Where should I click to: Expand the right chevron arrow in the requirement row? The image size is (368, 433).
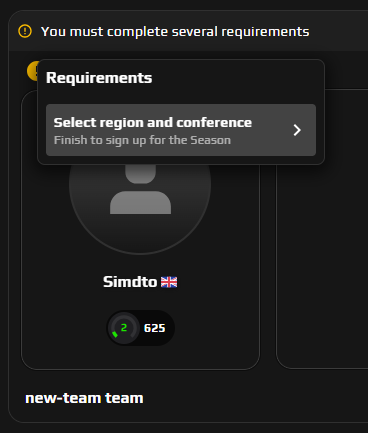pos(297,130)
